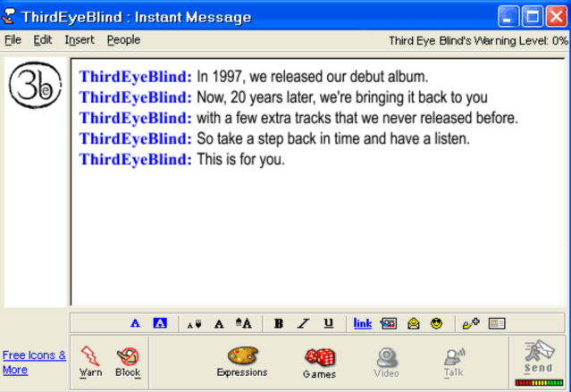This screenshot has height=392, width=571.
Task: Insert a smiley from the emoticon icon
Action: (x=436, y=323)
